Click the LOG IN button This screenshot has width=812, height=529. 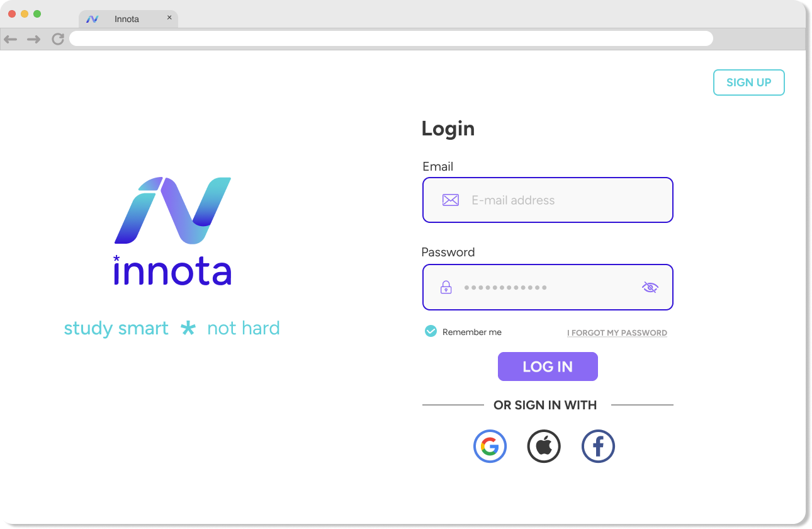coord(548,367)
